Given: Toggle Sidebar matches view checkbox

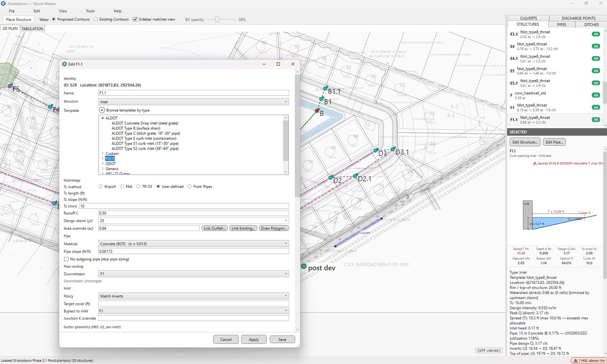Looking at the screenshot, I should point(135,19).
